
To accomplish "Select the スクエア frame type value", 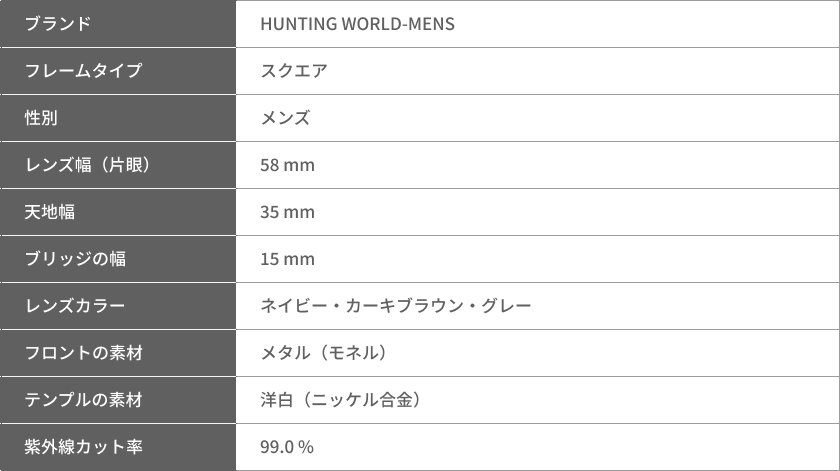I will 294,71.
